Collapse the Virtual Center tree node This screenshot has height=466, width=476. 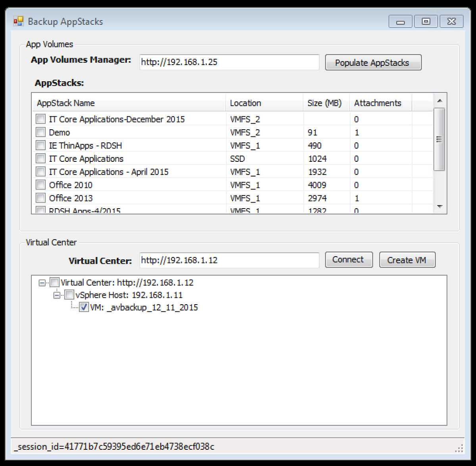42,283
